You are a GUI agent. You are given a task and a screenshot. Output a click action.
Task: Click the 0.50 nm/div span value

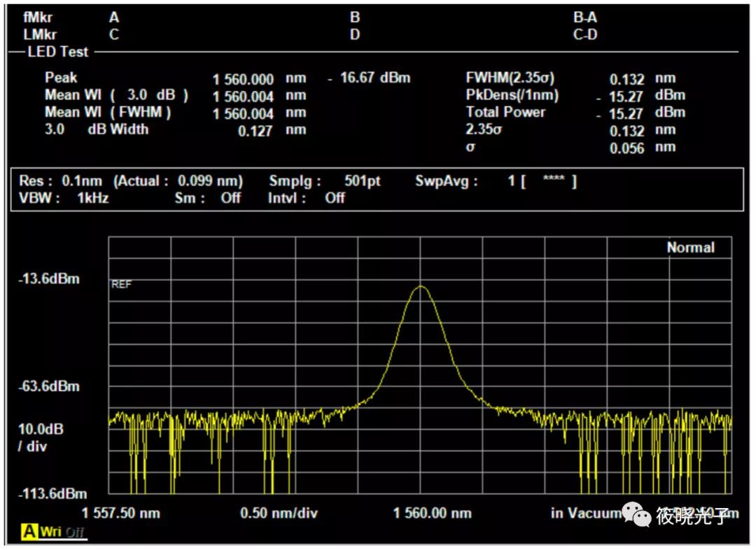click(x=279, y=513)
